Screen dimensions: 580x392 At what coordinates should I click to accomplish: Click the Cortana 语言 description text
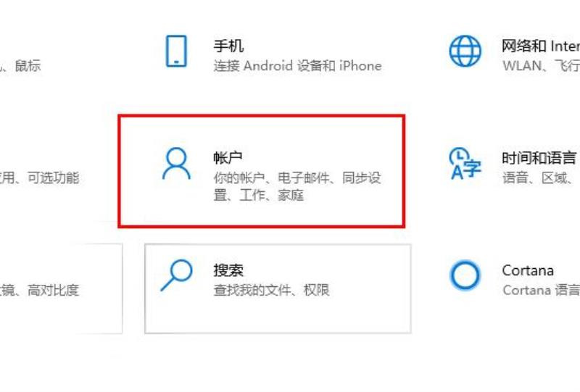click(x=541, y=290)
